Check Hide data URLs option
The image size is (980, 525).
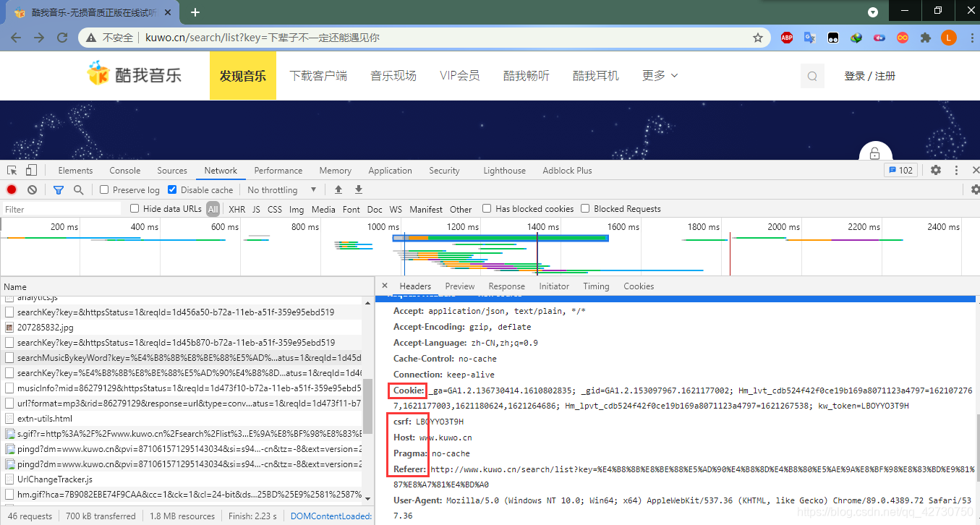coord(135,208)
